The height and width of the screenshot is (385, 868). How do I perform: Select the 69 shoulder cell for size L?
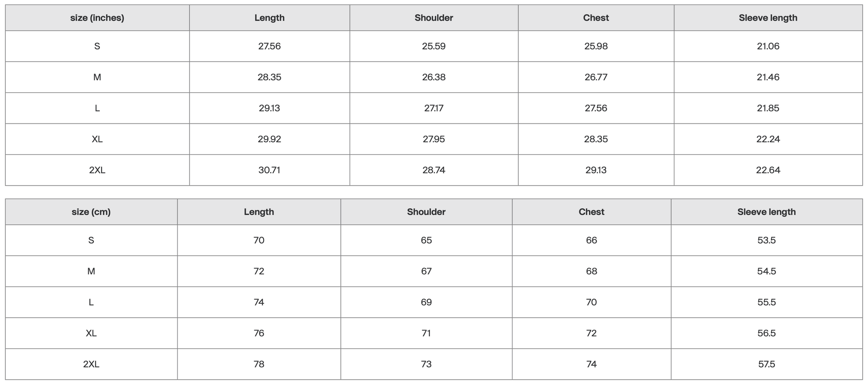coord(426,302)
